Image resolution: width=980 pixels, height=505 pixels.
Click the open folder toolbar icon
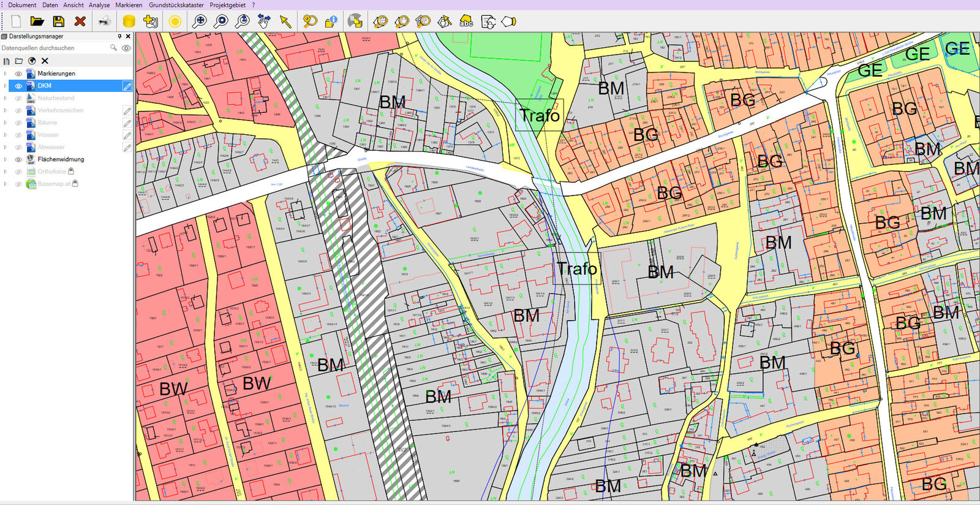pos(37,21)
